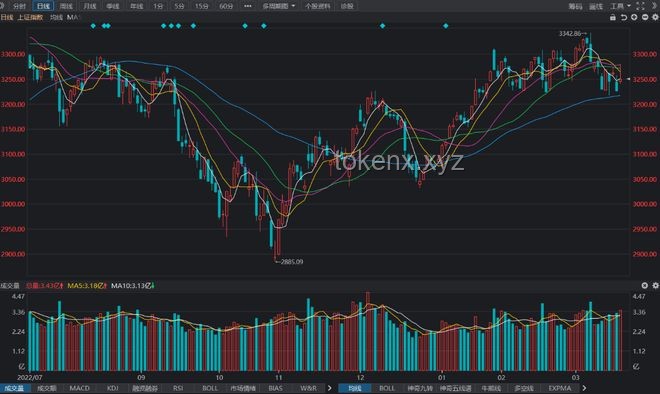
Task: Expand the 工具 dropdown menu
Action: (x=620, y=6)
